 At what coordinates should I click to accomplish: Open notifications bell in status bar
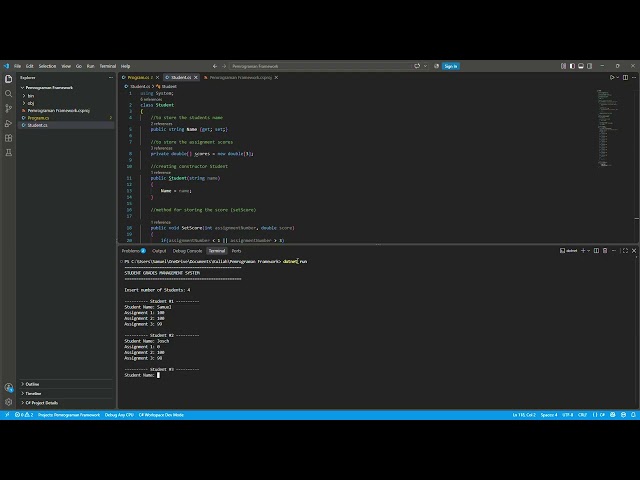coord(633,415)
